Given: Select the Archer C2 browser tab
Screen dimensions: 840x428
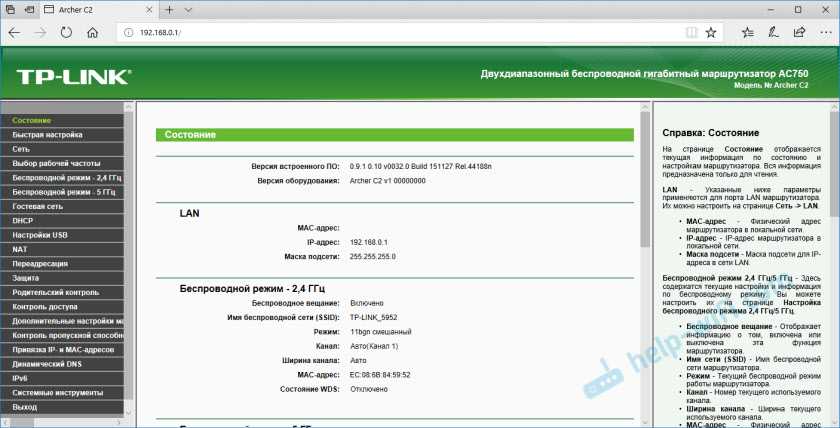Looking at the screenshot, I should pyautogui.click(x=99, y=10).
